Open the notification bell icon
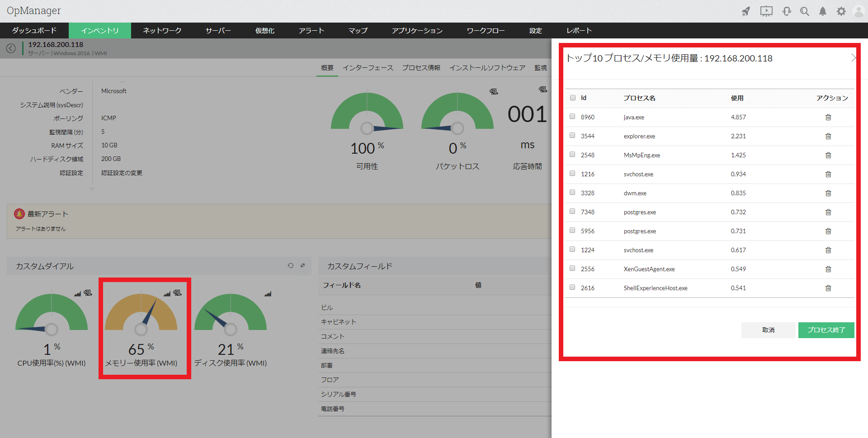Viewport: 868px width, 438px height. point(823,11)
